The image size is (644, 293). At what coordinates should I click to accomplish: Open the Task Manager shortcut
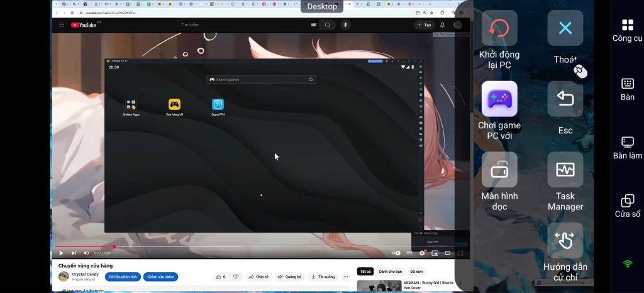(565, 170)
